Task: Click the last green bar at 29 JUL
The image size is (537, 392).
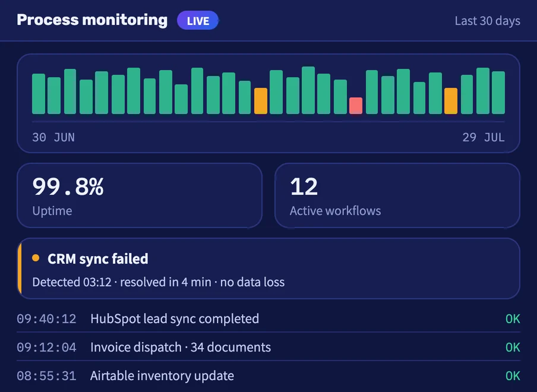Action: tap(498, 93)
